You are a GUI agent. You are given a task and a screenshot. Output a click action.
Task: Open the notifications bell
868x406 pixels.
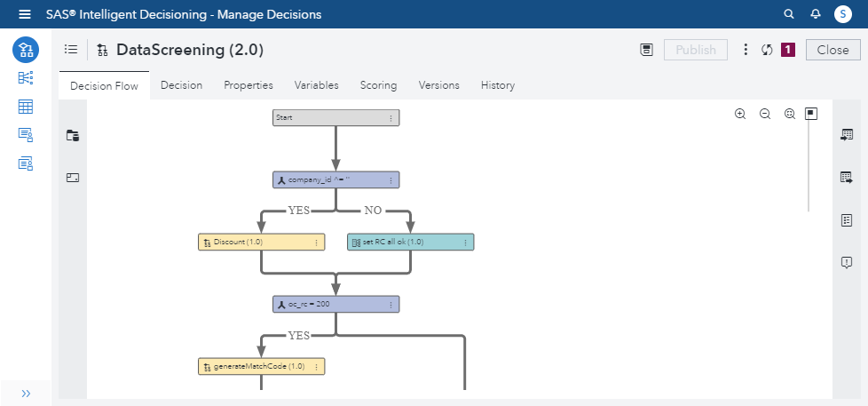[816, 14]
